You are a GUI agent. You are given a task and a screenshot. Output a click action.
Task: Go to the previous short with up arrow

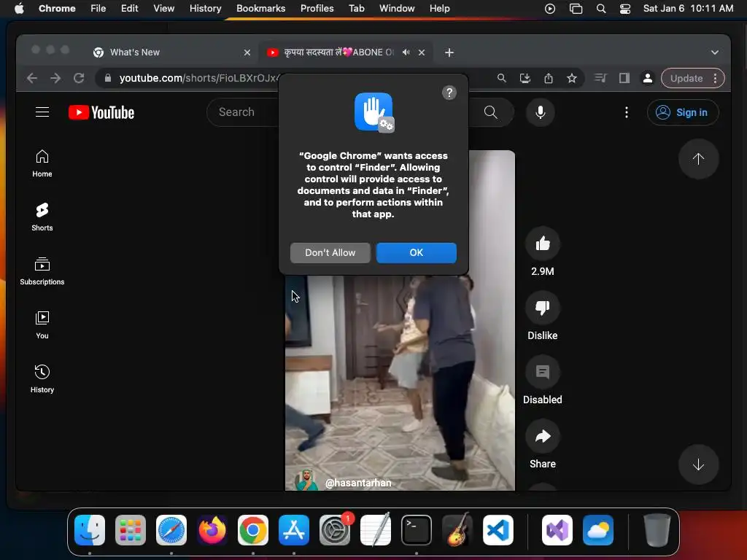pos(698,159)
